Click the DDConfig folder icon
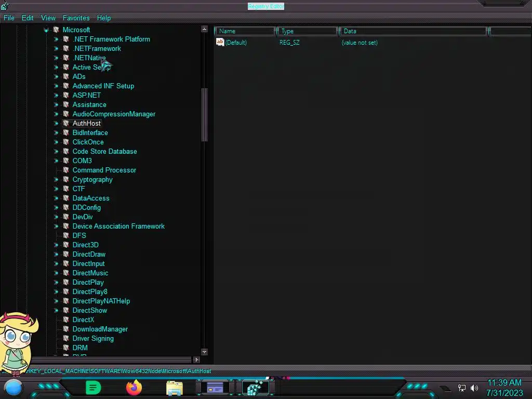The width and height of the screenshot is (532, 399). (66, 207)
